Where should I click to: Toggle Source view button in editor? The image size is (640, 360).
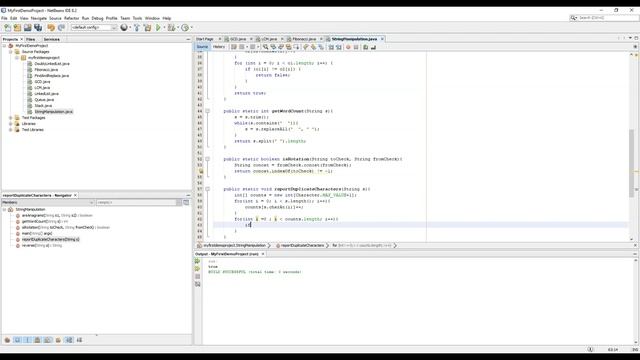[x=202, y=47]
